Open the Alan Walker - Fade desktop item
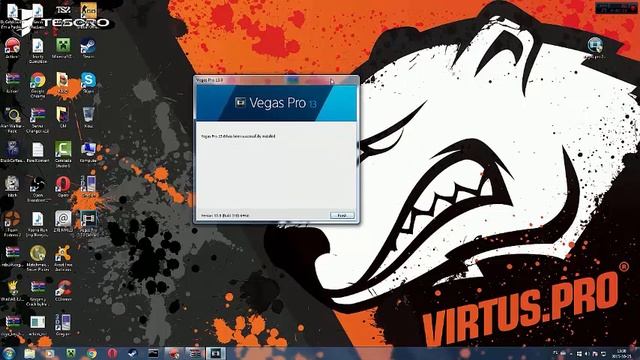The width and height of the screenshot is (640, 360). 12,120
